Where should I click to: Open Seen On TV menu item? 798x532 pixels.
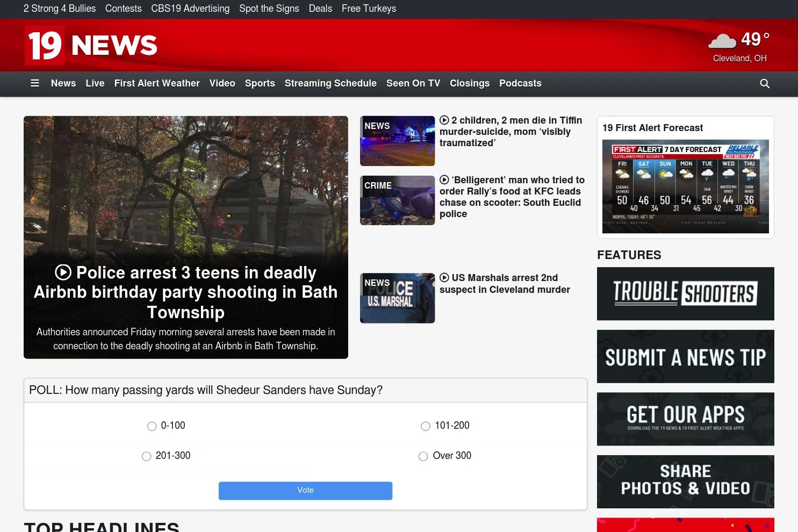tap(413, 83)
